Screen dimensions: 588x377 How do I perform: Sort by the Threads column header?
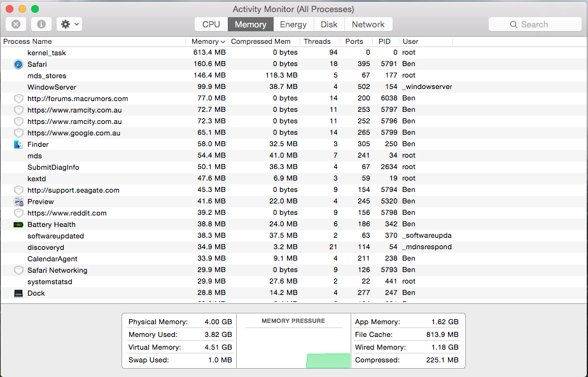click(x=320, y=41)
